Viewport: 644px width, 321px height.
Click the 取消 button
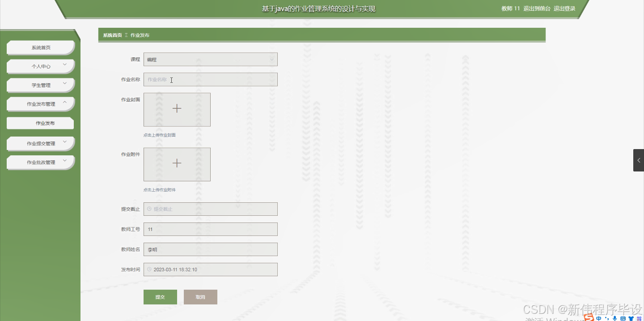[200, 297]
